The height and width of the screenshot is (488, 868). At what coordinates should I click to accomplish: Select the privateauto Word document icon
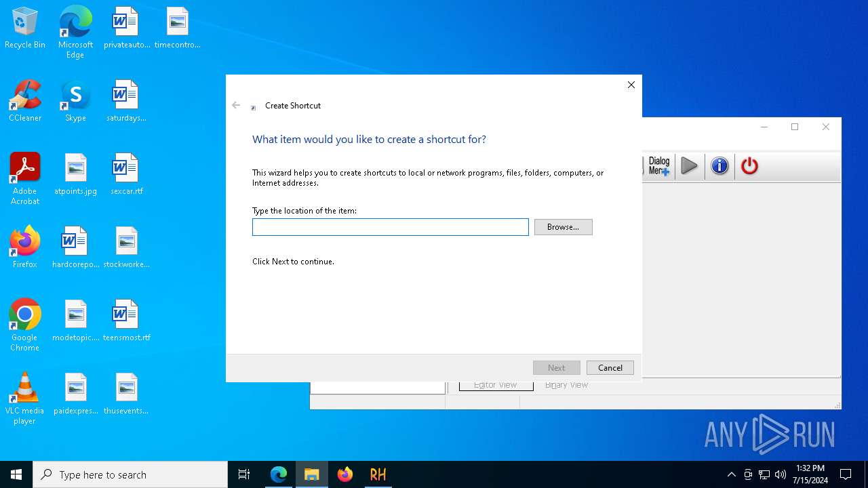(126, 28)
